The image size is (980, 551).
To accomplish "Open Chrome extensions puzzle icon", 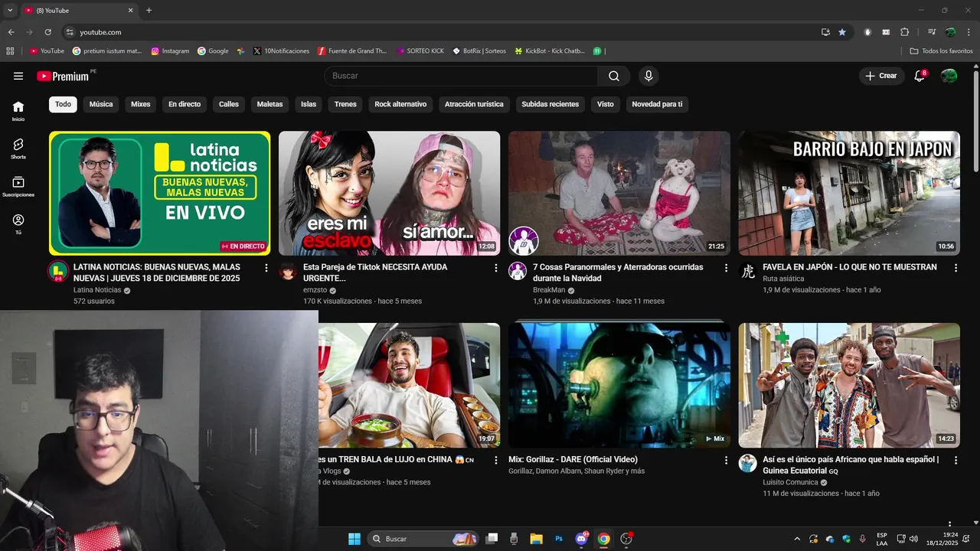I will click(x=904, y=32).
